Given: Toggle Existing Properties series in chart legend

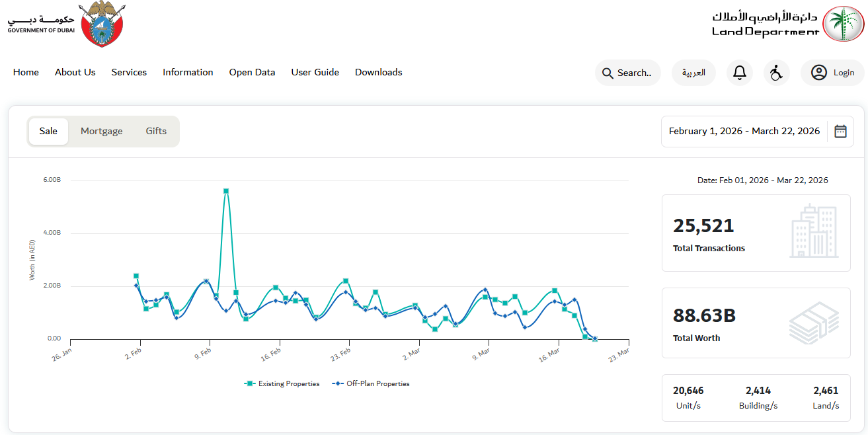Looking at the screenshot, I should tap(282, 383).
